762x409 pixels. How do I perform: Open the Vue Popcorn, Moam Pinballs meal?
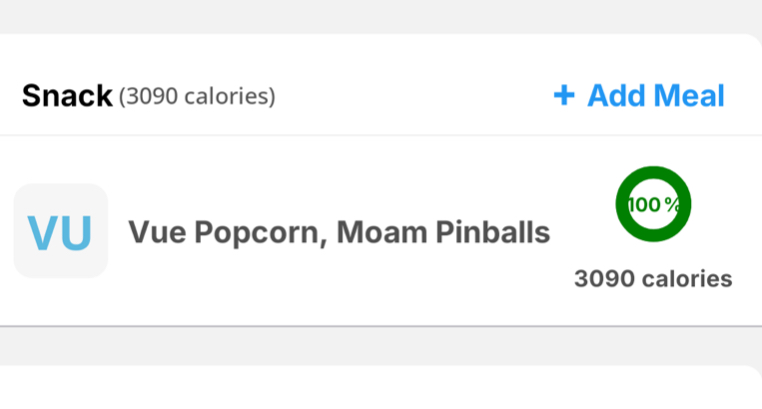point(338,233)
